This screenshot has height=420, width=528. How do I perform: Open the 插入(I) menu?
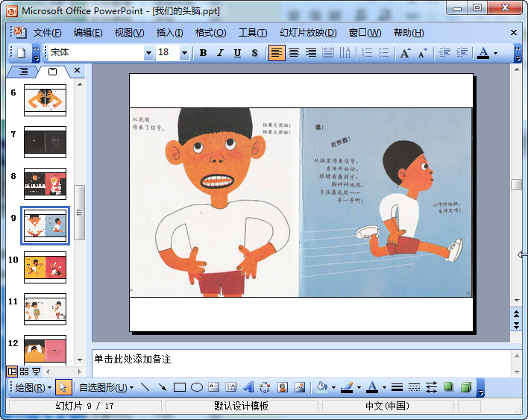tap(169, 33)
